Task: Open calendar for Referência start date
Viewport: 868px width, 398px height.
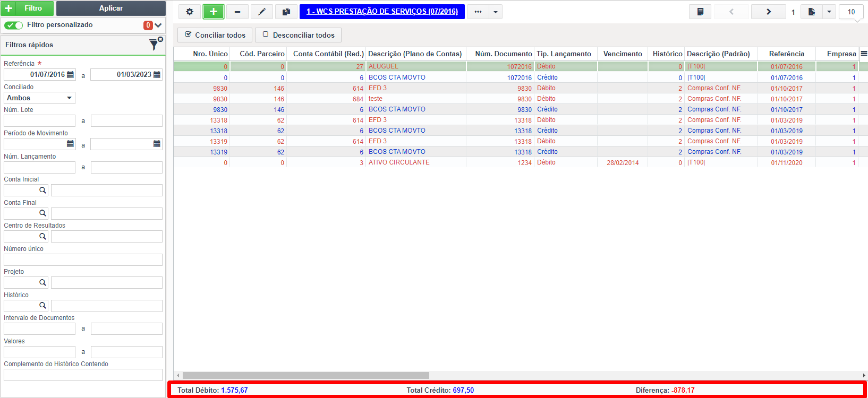Action: coord(71,75)
